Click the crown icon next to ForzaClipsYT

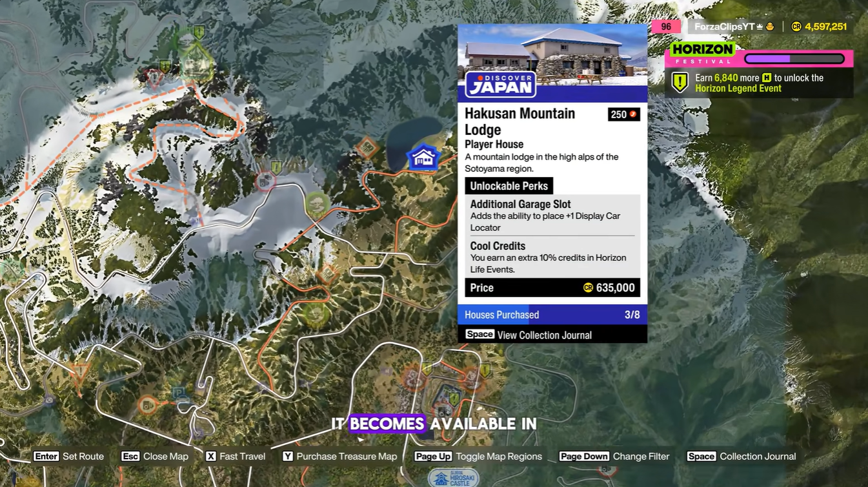pyautogui.click(x=760, y=26)
